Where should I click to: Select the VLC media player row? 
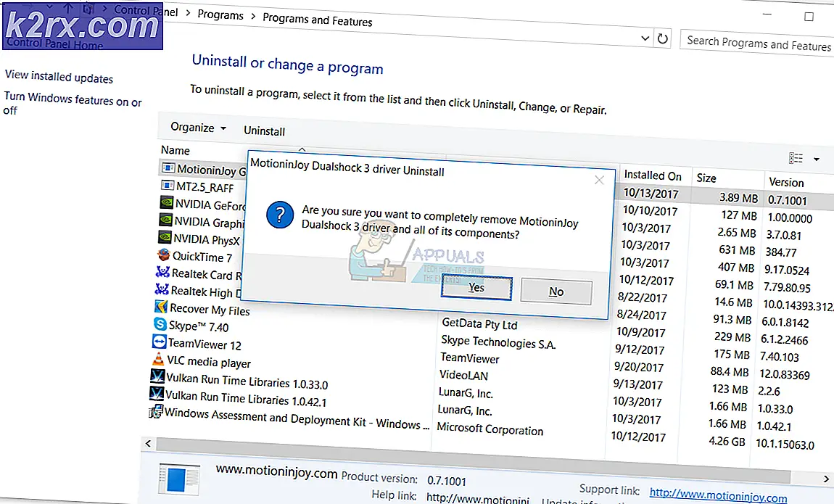coord(209,362)
